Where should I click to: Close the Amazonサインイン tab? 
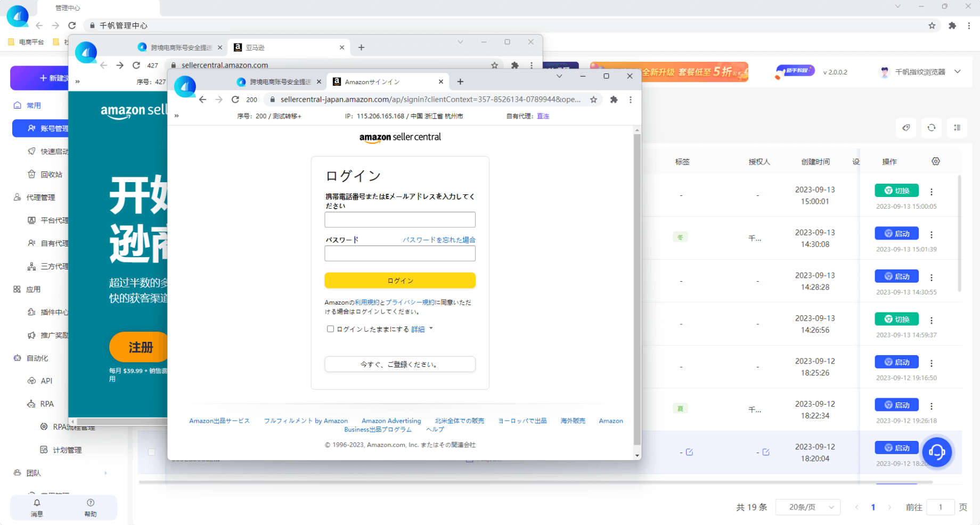point(440,81)
